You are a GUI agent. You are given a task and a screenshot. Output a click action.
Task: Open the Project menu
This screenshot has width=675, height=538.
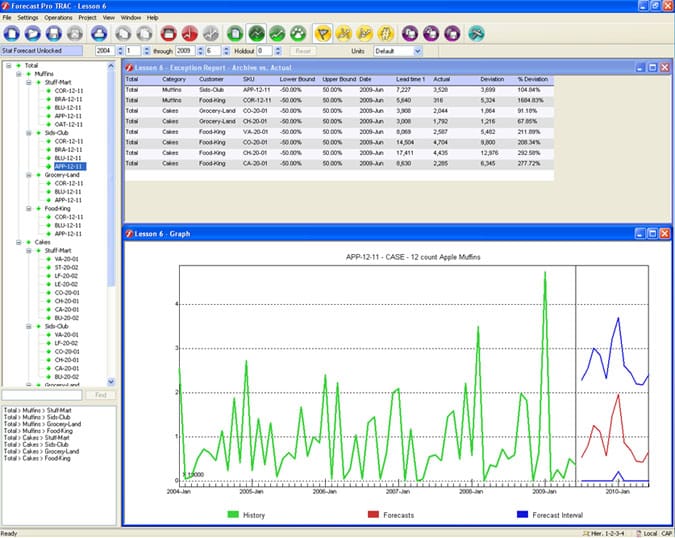(87, 18)
